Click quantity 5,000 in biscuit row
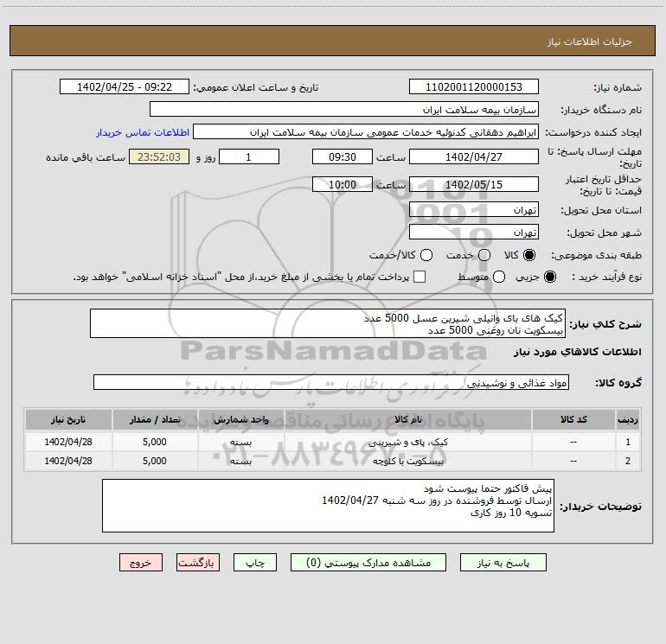The image size is (666, 644). (155, 461)
